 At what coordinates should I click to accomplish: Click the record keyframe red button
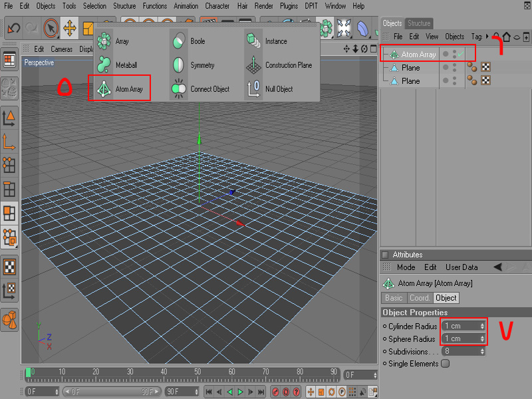(275, 392)
